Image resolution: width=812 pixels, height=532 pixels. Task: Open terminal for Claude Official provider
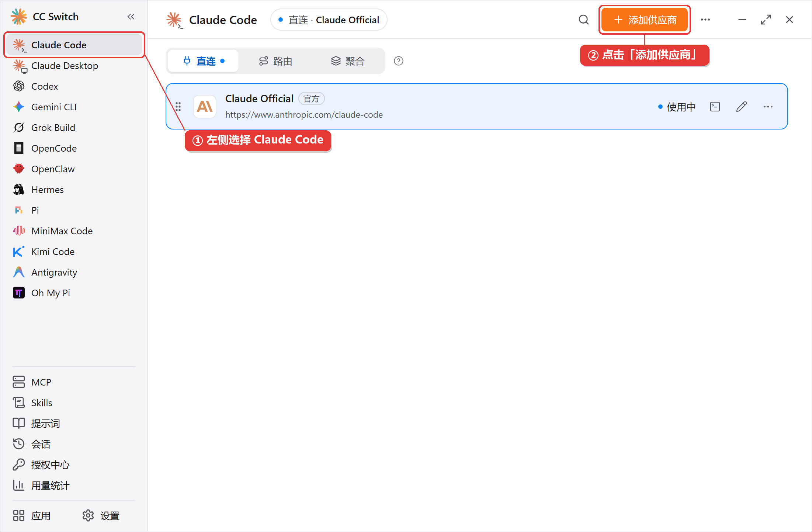[x=715, y=107]
